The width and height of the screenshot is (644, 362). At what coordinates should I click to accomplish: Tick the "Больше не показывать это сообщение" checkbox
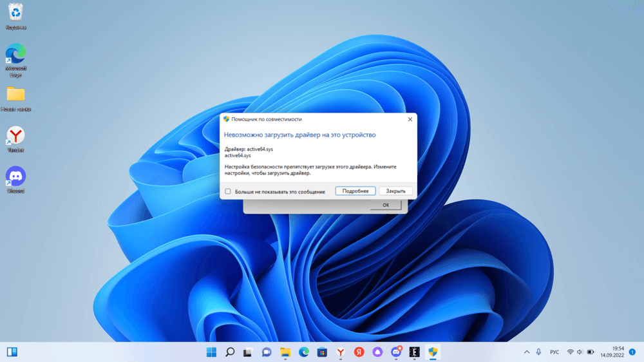228,191
